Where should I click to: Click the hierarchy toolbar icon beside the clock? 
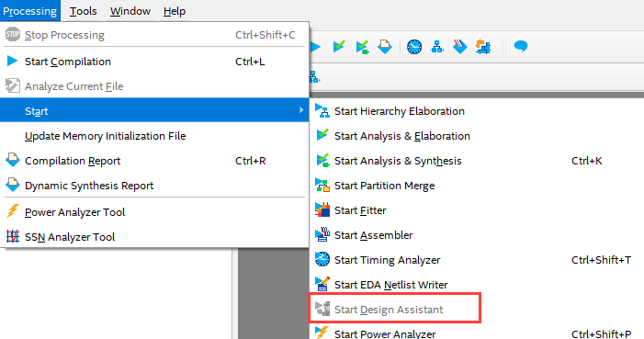pyautogui.click(x=437, y=47)
